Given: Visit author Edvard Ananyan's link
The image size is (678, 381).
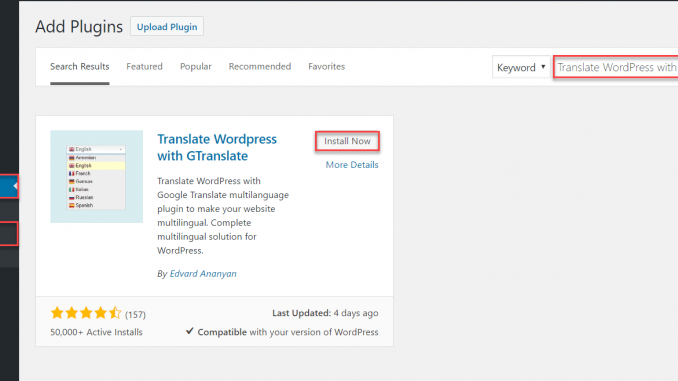Looking at the screenshot, I should [x=203, y=274].
